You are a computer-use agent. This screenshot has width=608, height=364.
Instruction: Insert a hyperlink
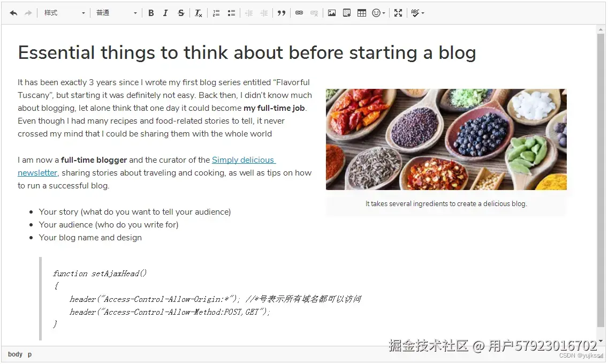pyautogui.click(x=299, y=13)
